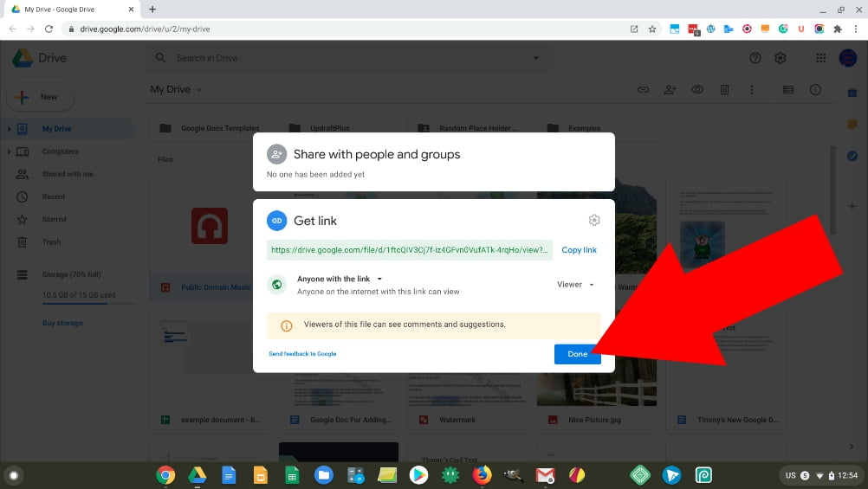Click the Google account avatar
The image size is (868, 489).
tap(847, 58)
